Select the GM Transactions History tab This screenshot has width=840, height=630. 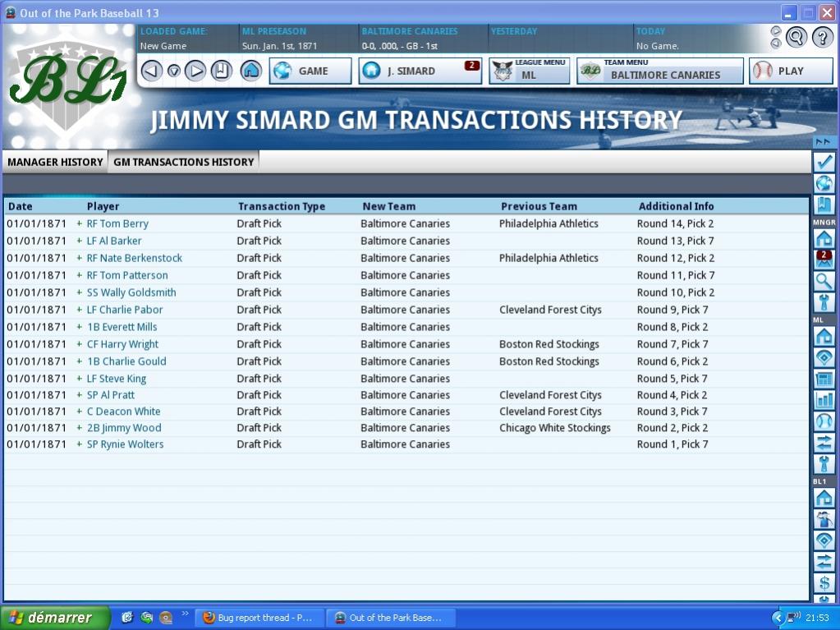pyautogui.click(x=183, y=162)
